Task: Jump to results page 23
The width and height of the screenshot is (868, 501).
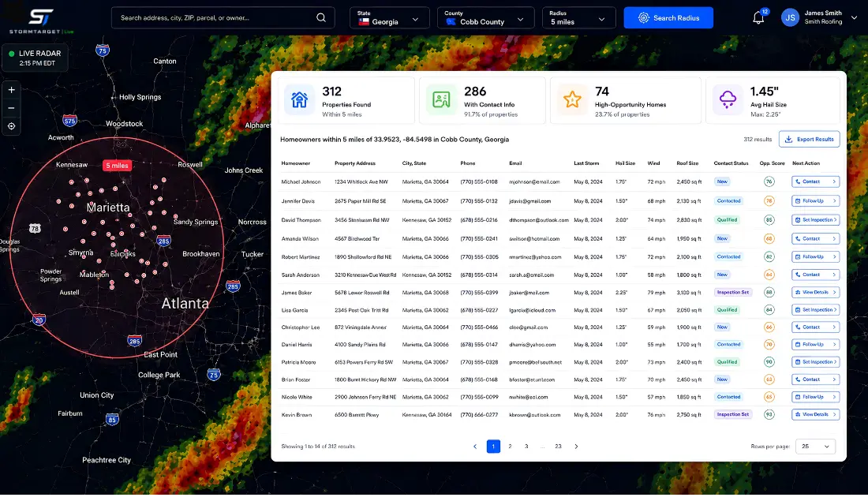Action: point(558,447)
